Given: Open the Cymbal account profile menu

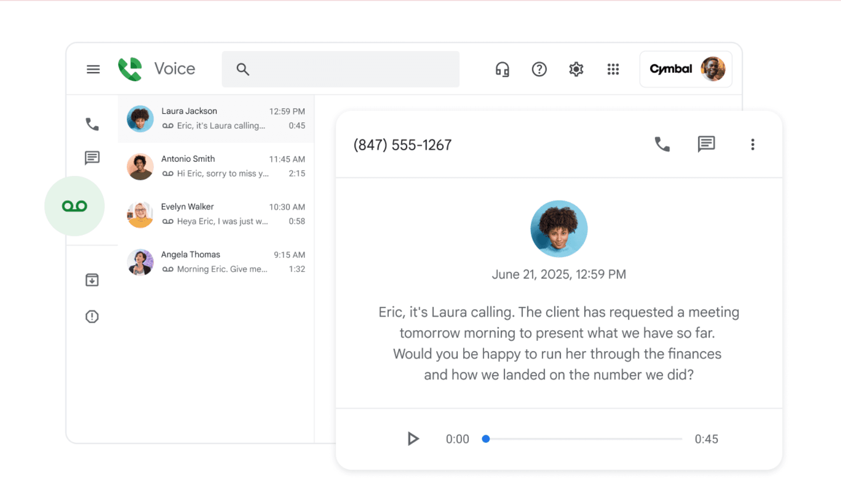Looking at the screenshot, I should click(685, 69).
